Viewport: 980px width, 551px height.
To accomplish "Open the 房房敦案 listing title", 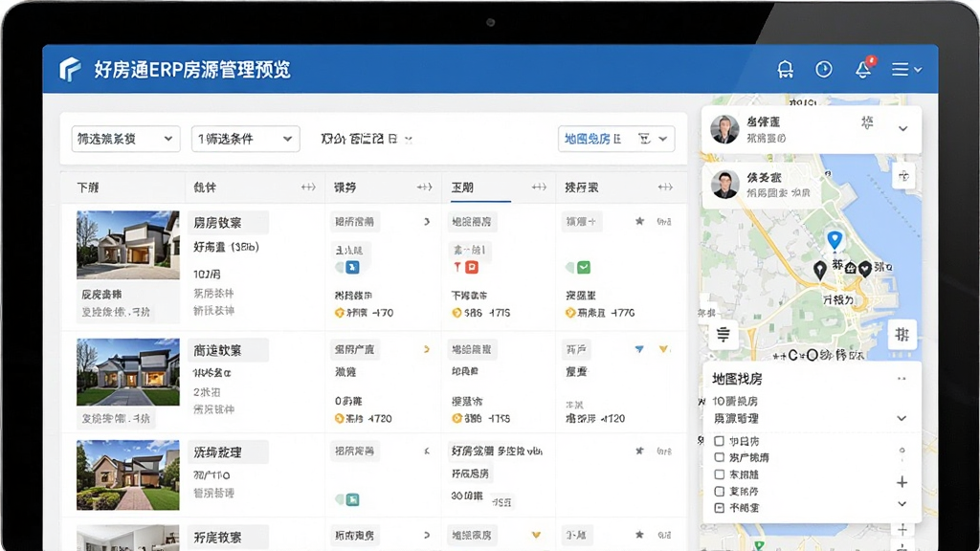I will point(217,223).
